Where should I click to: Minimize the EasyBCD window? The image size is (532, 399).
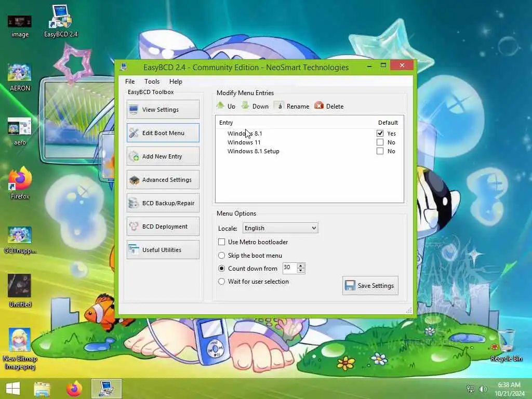tap(369, 65)
